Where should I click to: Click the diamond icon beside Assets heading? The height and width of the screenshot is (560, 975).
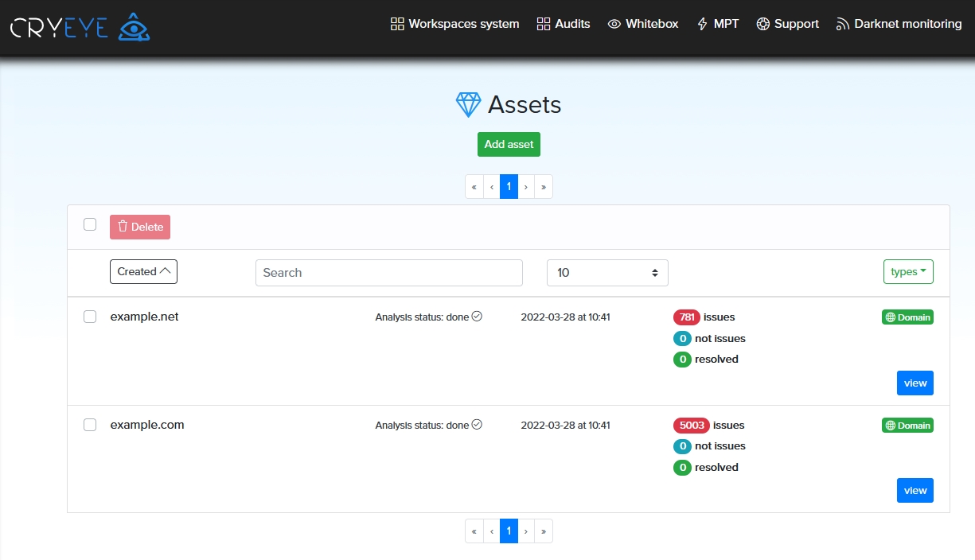click(x=467, y=104)
